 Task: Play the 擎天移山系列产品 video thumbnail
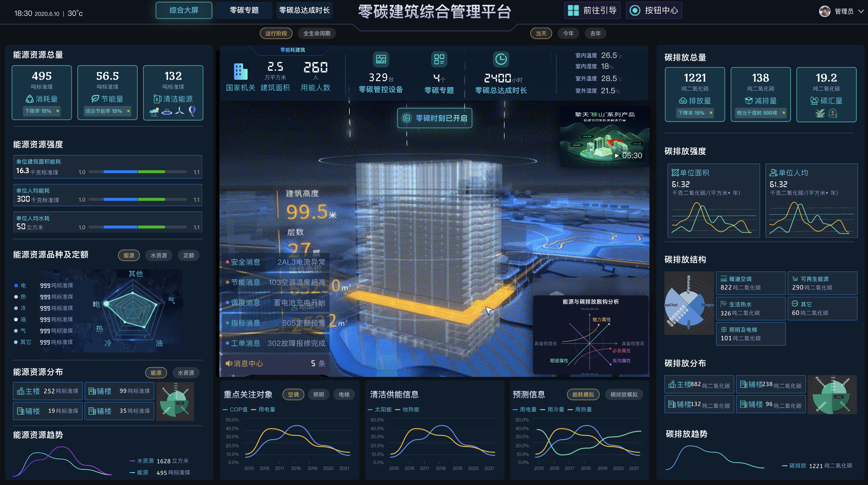pyautogui.click(x=617, y=155)
